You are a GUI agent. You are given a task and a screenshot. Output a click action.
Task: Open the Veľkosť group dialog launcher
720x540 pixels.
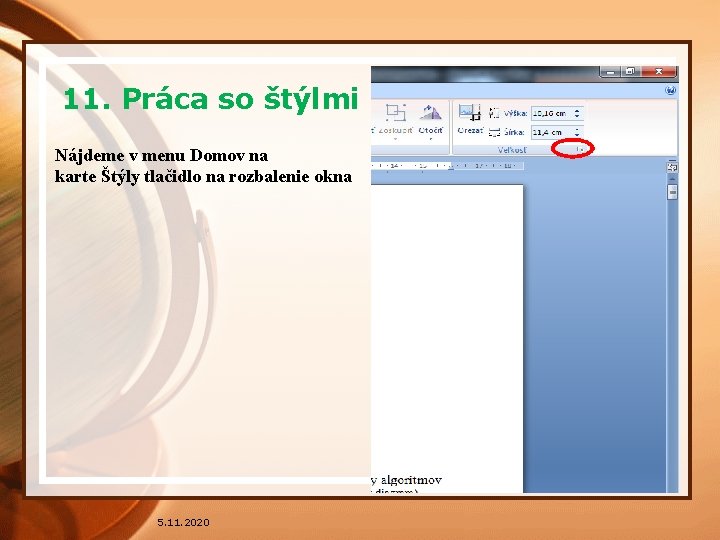click(579, 149)
